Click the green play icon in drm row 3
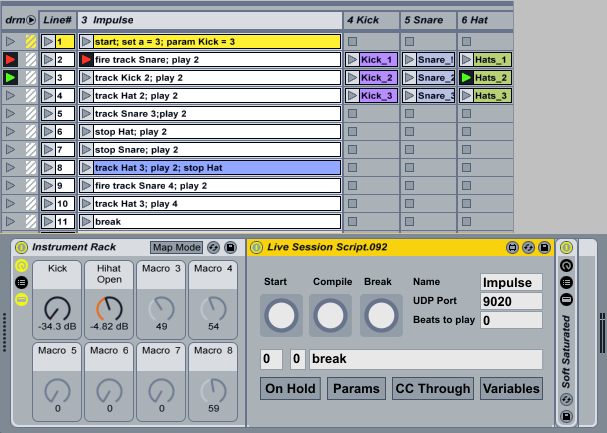This screenshot has height=433, width=607. point(11,77)
